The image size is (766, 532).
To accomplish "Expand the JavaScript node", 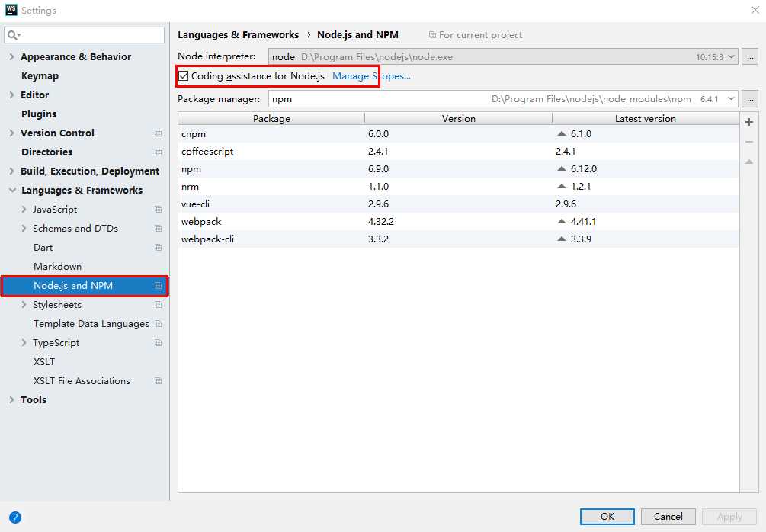I will click(24, 209).
